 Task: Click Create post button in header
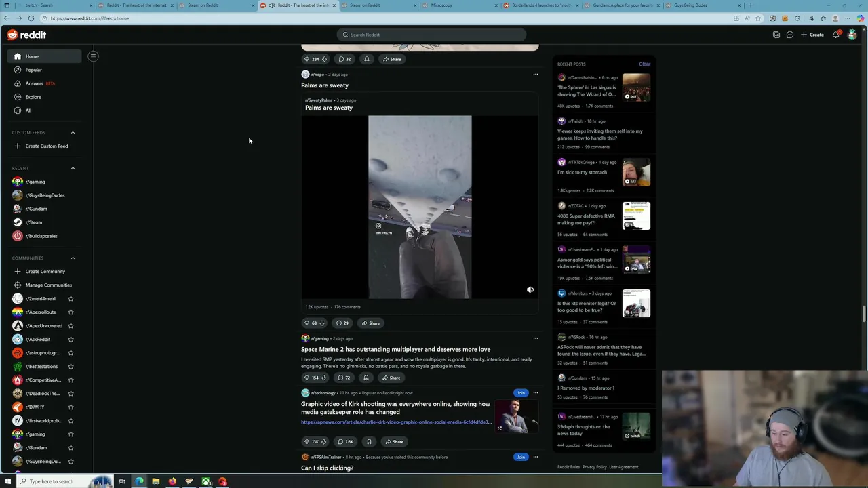812,35
